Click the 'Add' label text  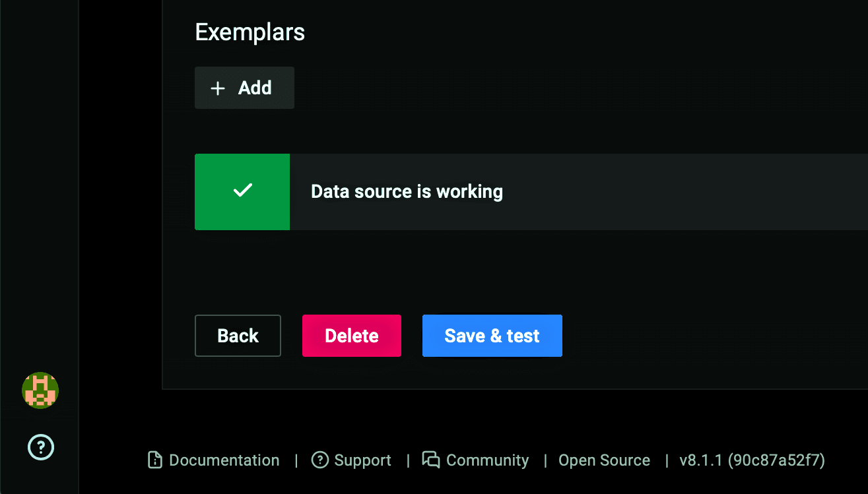(x=255, y=88)
